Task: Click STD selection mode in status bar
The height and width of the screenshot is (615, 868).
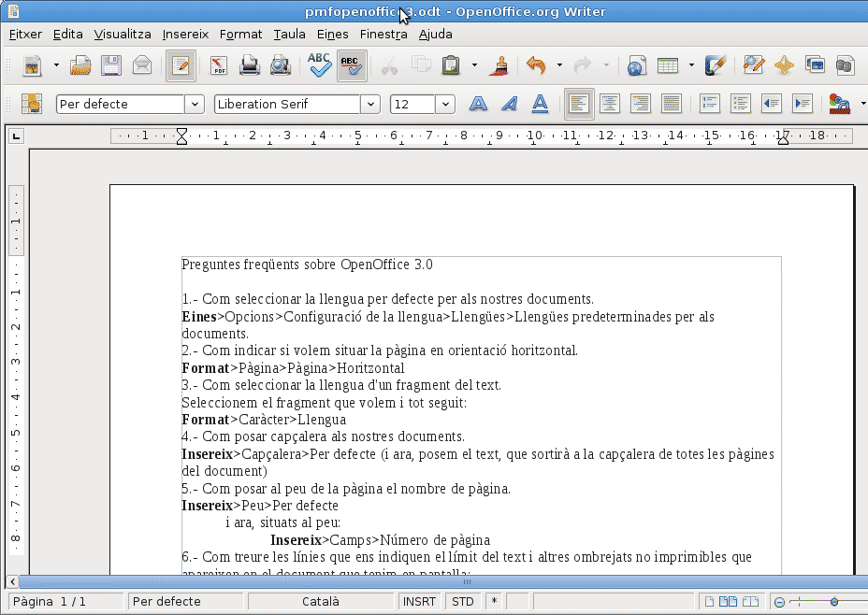Action: [463, 602]
